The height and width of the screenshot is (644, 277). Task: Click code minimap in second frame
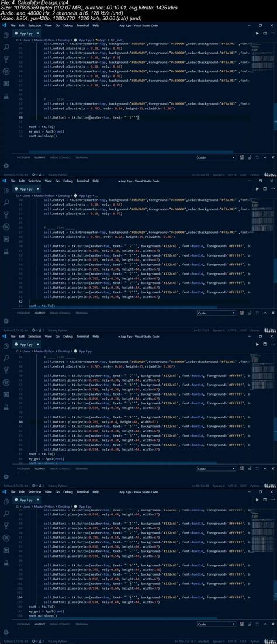click(261, 216)
